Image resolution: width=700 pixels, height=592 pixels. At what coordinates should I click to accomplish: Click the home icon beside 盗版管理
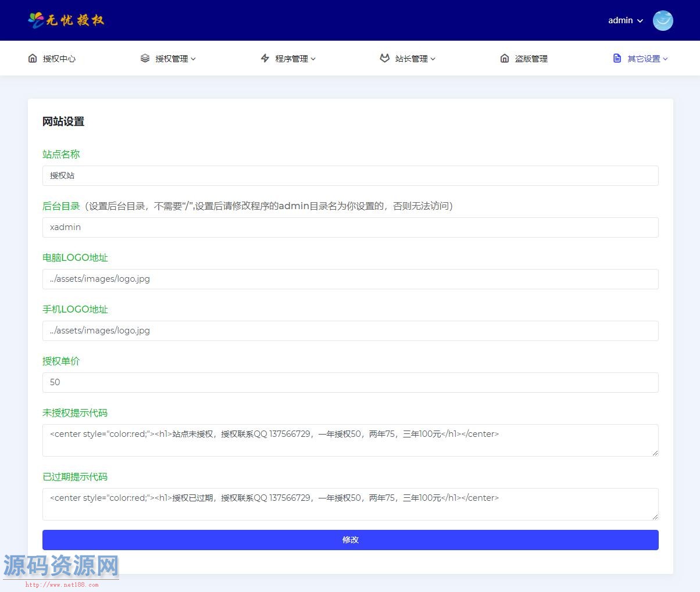pyautogui.click(x=505, y=58)
